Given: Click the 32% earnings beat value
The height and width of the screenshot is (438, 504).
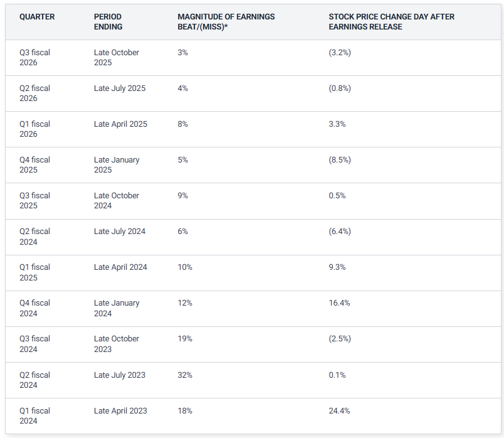Looking at the screenshot, I should [x=185, y=375].
